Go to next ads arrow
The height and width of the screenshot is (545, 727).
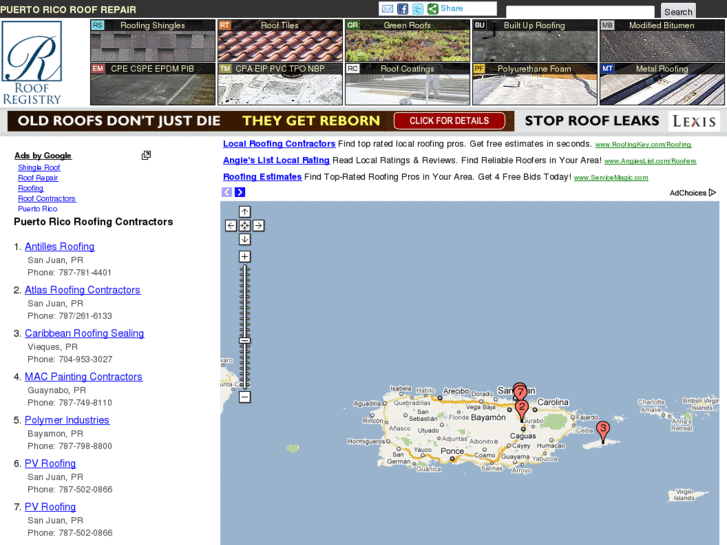click(240, 192)
